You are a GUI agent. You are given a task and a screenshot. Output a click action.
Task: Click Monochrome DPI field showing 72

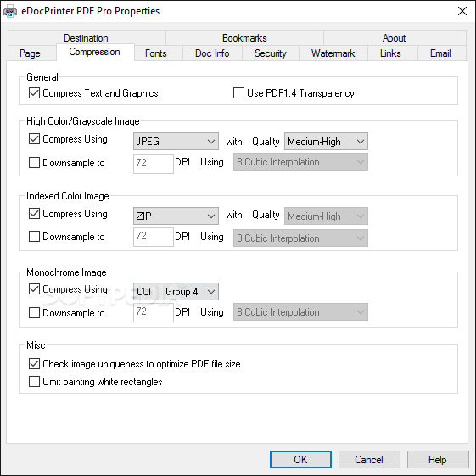point(154,312)
